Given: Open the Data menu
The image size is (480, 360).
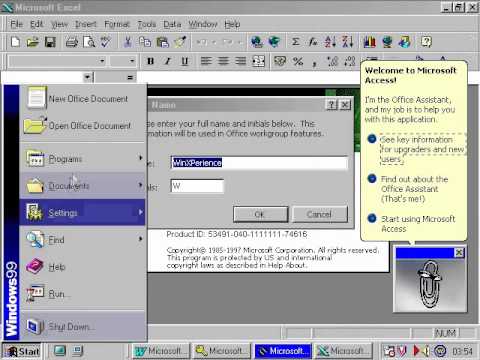Looking at the screenshot, I should tap(172, 24).
